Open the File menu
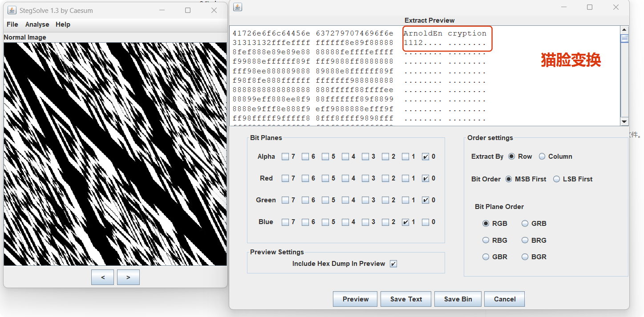The image size is (644, 317). [12, 24]
